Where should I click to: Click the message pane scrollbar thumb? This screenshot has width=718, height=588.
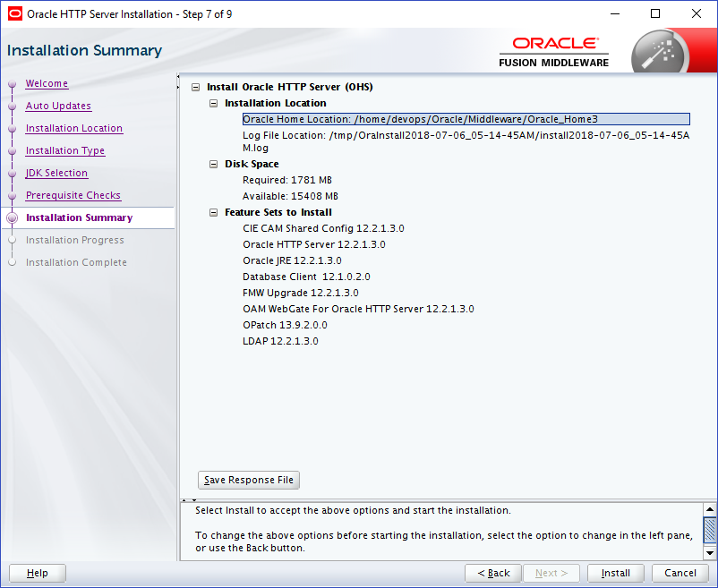(x=710, y=531)
